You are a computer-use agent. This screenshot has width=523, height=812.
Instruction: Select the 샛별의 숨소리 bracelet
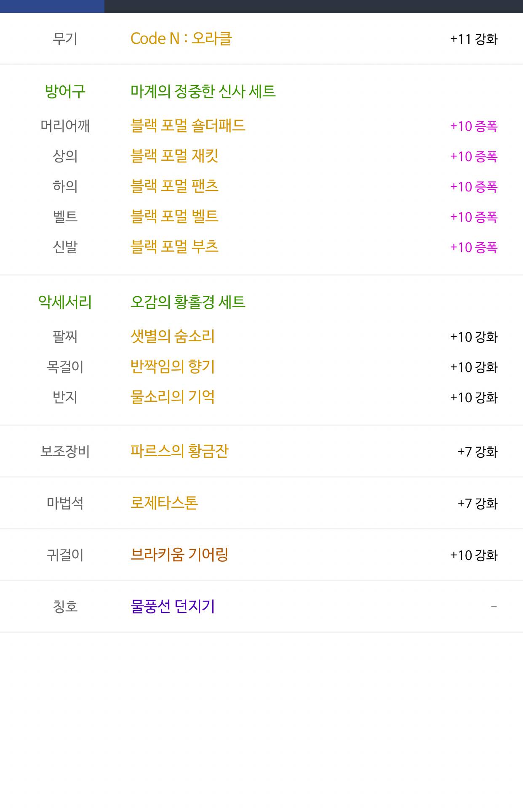(173, 337)
